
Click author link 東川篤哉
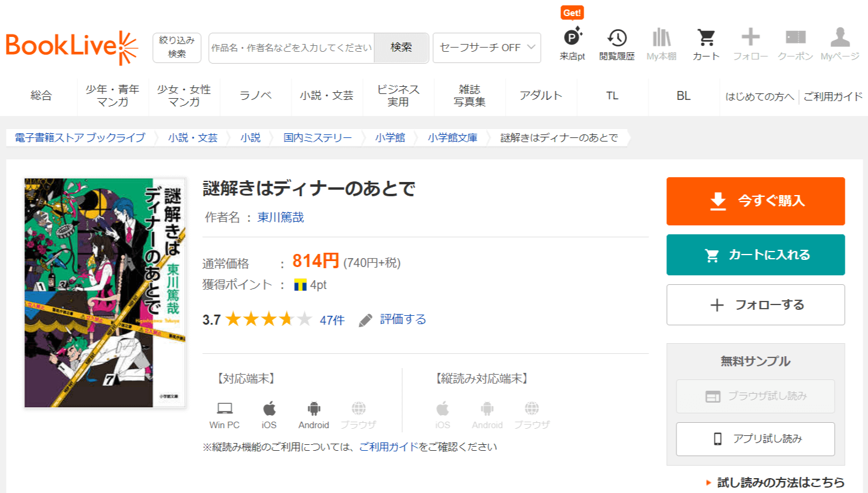click(280, 218)
